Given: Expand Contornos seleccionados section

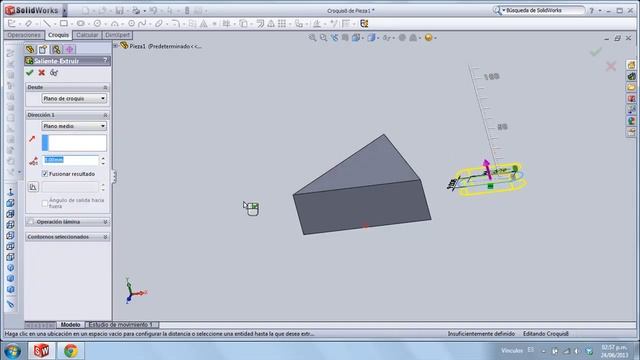Looking at the screenshot, I should (x=105, y=237).
